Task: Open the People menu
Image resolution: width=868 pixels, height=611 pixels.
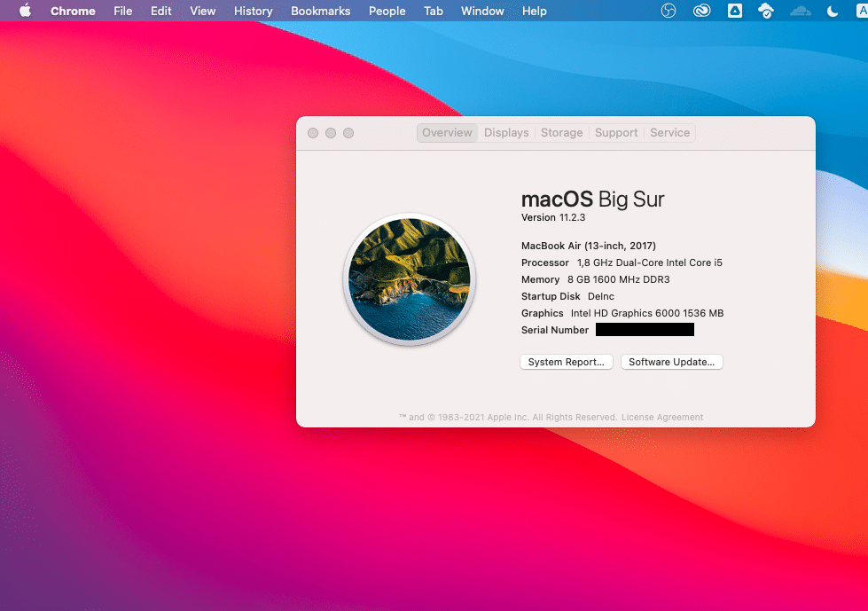Action: (387, 11)
